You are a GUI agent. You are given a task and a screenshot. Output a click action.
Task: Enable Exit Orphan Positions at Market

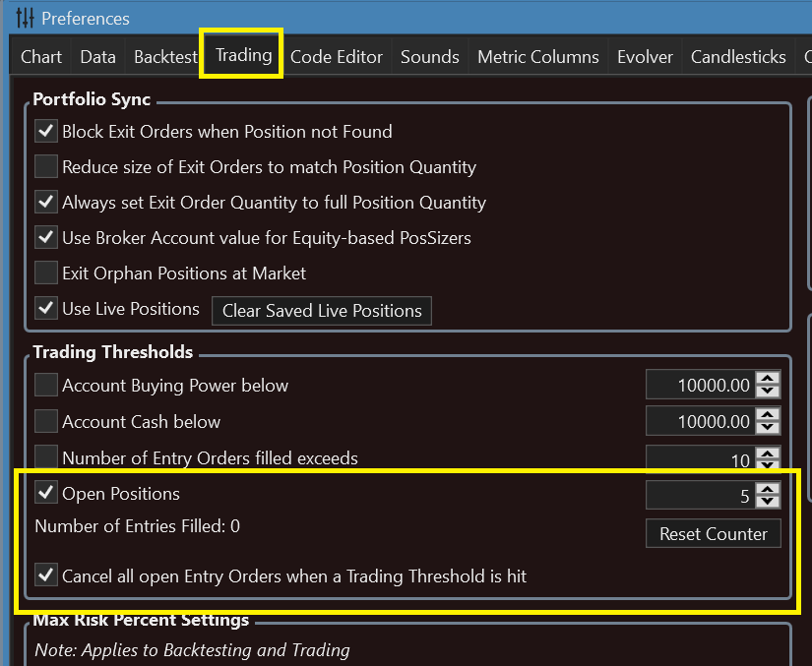[46, 273]
